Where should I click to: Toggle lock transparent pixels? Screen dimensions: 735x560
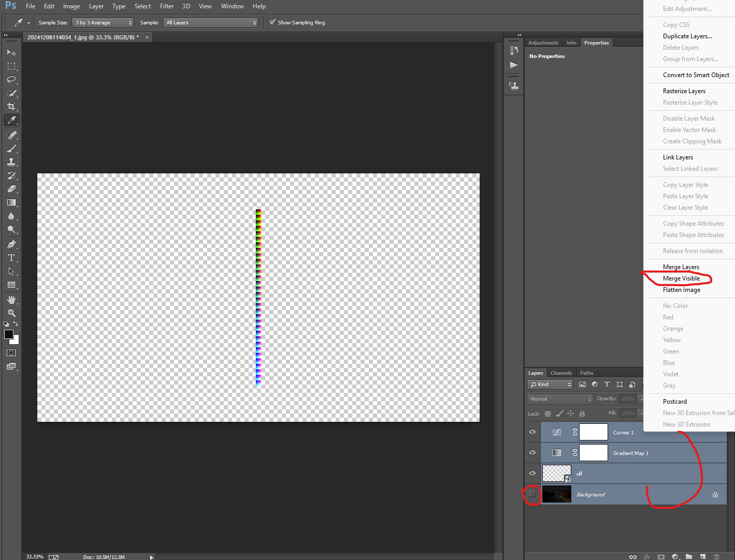[x=547, y=414]
